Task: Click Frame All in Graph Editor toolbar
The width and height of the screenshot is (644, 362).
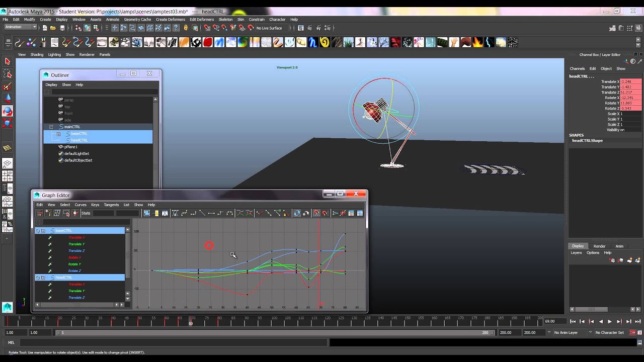Action: (x=147, y=213)
